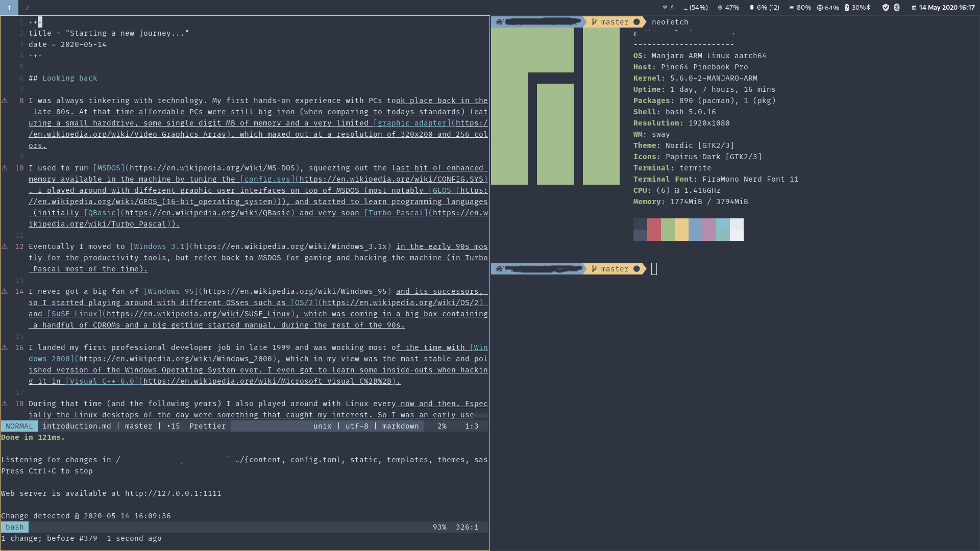Viewport: 980px width, 551px height.
Task: Click the gear 64% status icon
Action: pyautogui.click(x=820, y=8)
